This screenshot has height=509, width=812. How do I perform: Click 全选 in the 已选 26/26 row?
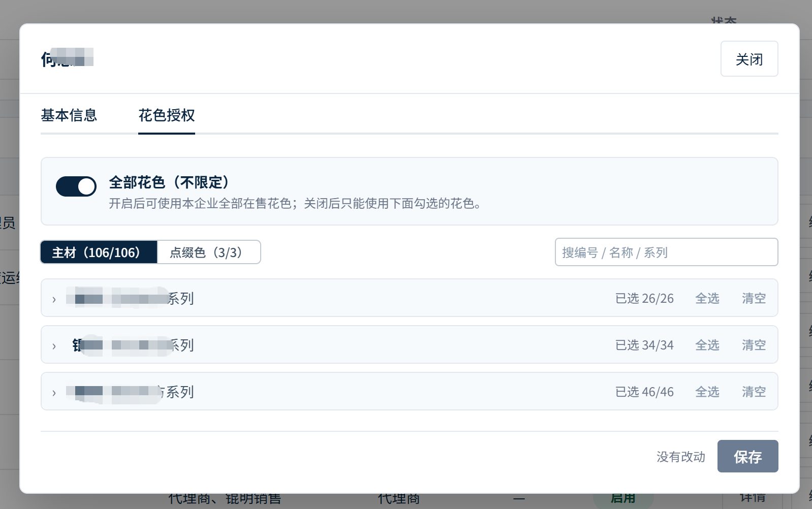(x=707, y=298)
